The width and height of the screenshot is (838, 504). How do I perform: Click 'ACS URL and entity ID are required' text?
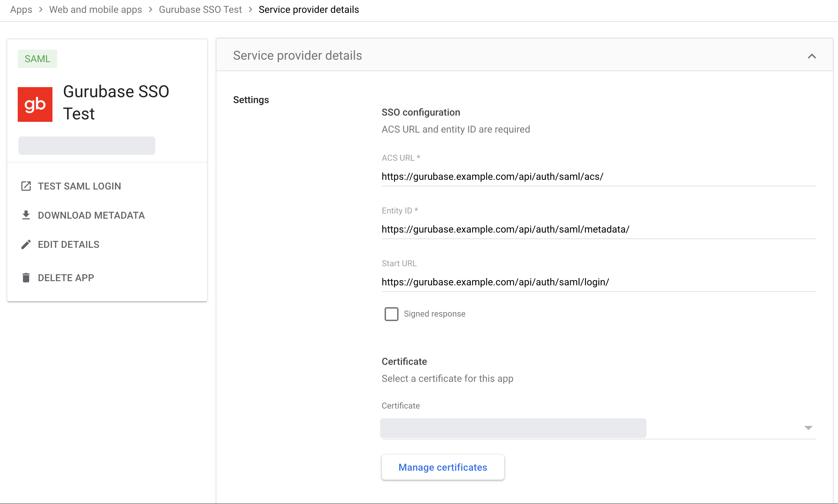[x=456, y=129]
